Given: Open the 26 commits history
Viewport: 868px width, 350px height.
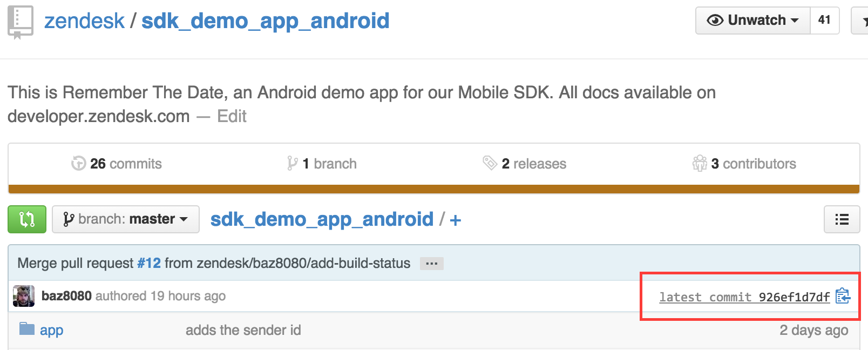Looking at the screenshot, I should (x=117, y=164).
